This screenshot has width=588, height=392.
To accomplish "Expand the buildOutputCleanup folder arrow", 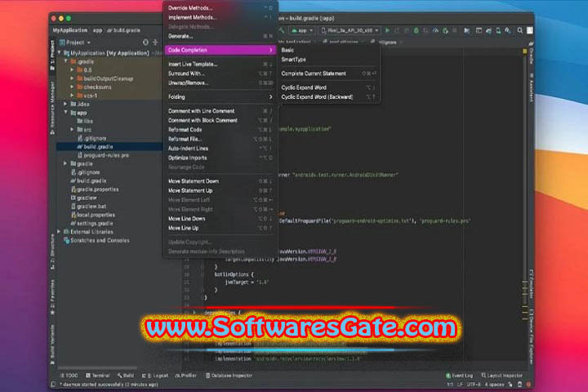I will (x=73, y=78).
